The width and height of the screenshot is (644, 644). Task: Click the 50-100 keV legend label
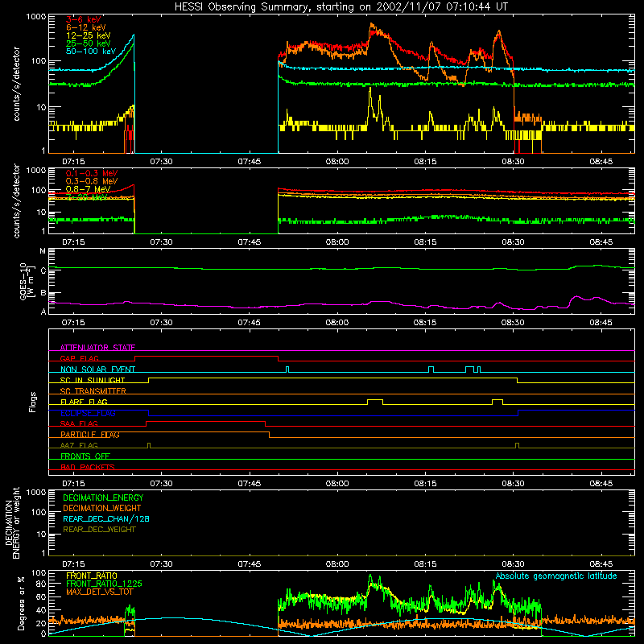click(91, 52)
